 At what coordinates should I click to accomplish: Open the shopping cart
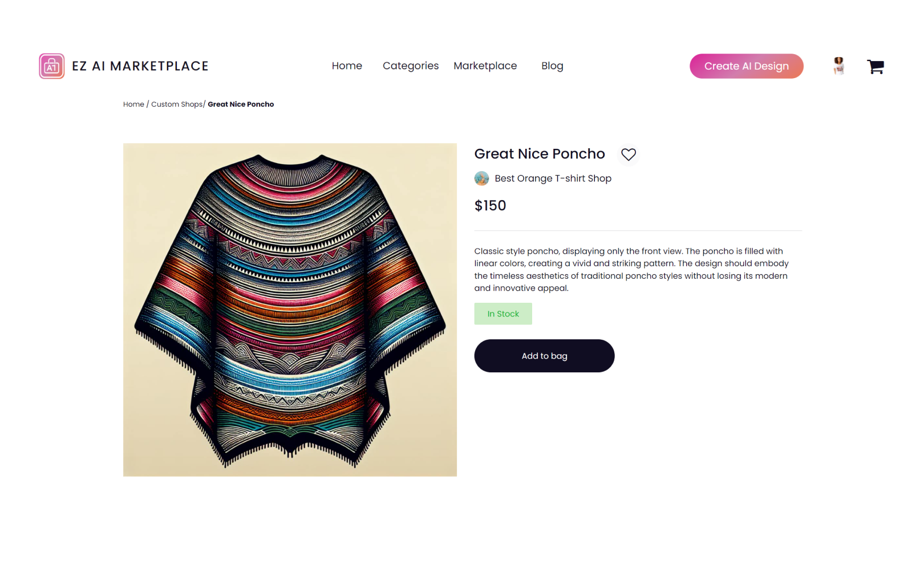pyautogui.click(x=875, y=67)
